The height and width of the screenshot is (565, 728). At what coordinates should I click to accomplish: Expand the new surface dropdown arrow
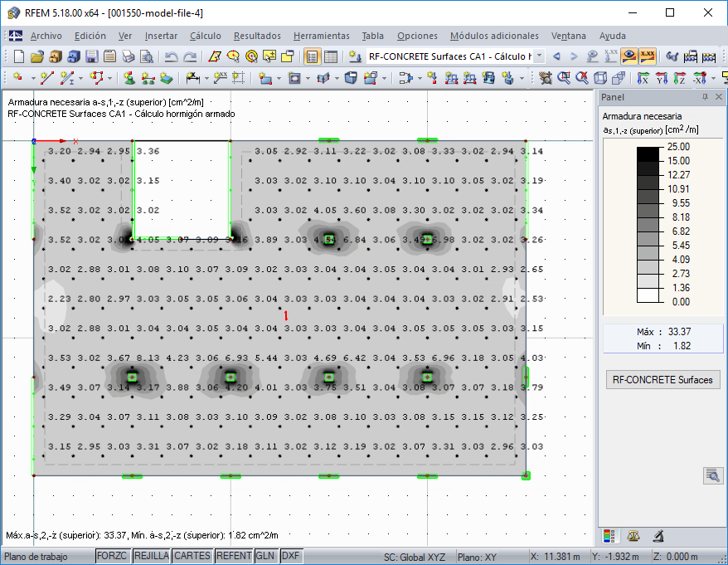279,78
